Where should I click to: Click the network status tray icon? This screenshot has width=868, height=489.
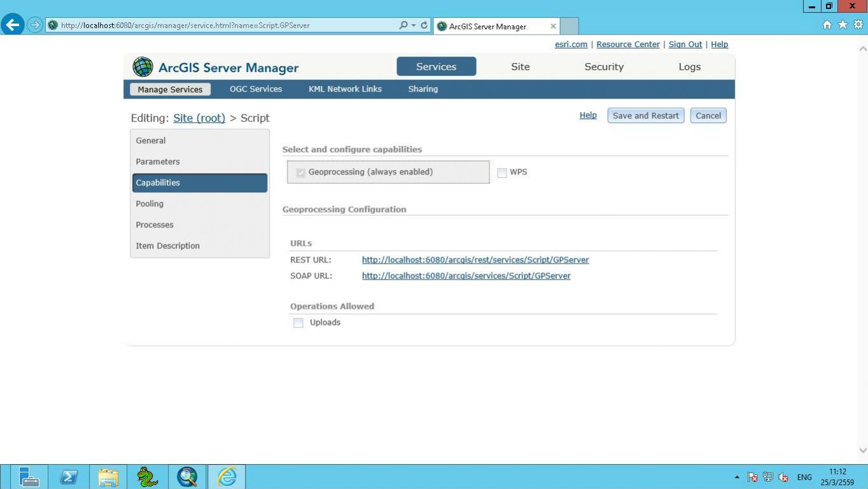coord(768,477)
